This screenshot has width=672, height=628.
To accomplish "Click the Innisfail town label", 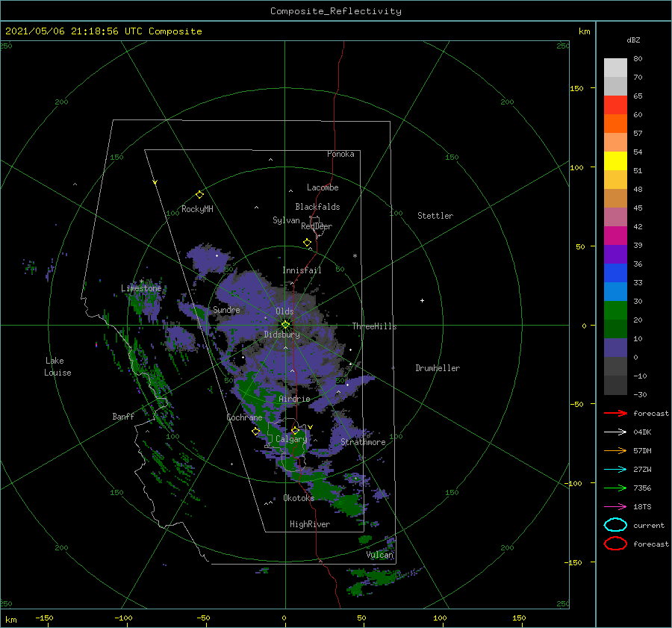I will (x=302, y=270).
